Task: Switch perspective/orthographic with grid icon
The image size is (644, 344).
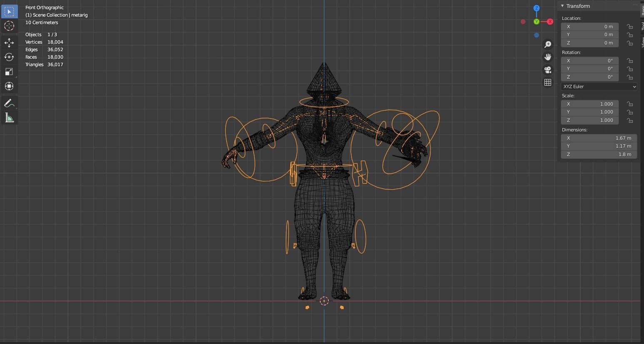Action: [548, 82]
